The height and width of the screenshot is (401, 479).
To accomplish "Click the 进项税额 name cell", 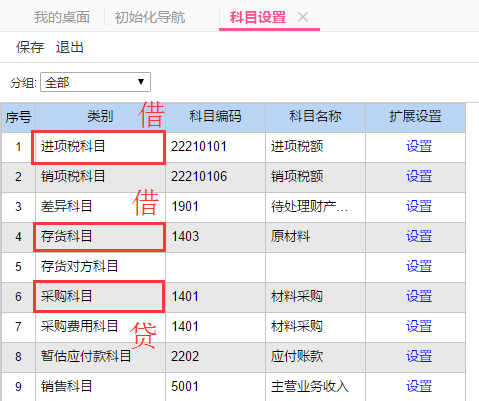I will click(315, 147).
